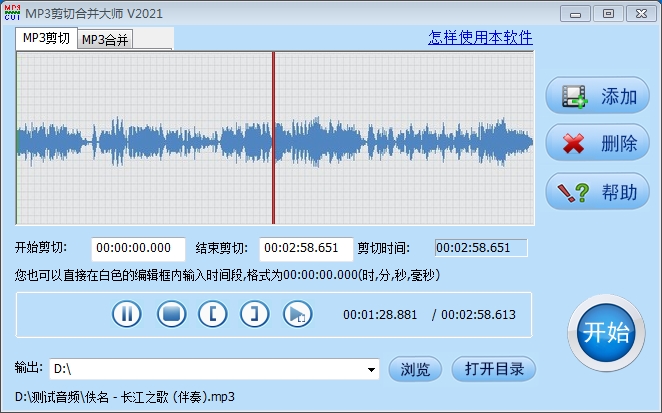Click the file path 佚名 - 长江之歌 (伴奏).mp3

(125, 397)
